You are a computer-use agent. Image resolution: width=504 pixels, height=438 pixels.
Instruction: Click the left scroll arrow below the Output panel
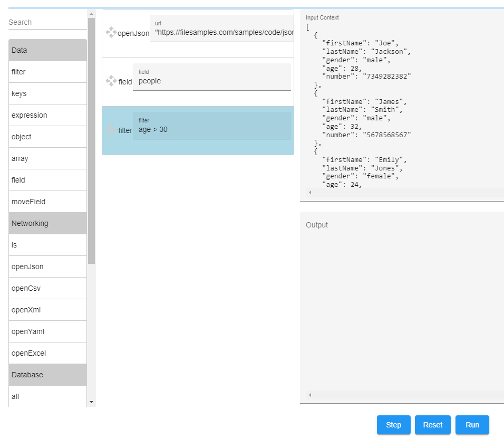point(310,395)
